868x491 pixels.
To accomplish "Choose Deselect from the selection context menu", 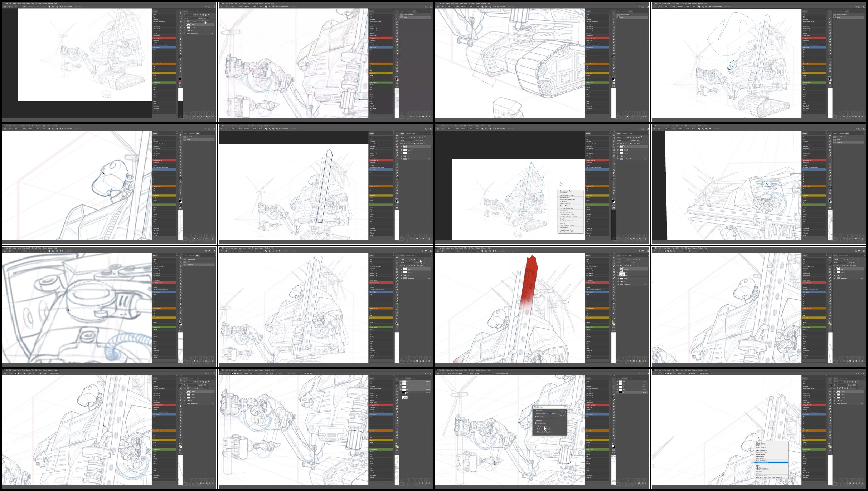I will [x=759, y=442].
